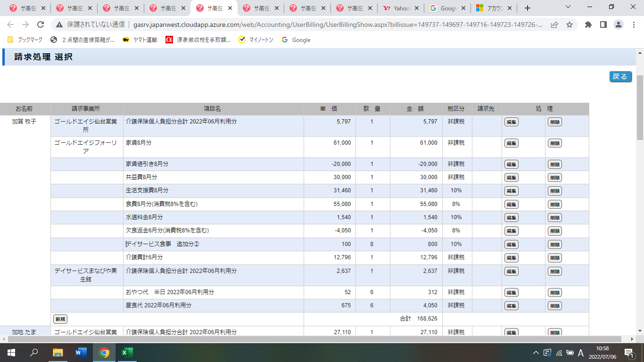The image size is (644, 362).
Task: Bookmark this page with the star icon
Action: tap(570, 25)
